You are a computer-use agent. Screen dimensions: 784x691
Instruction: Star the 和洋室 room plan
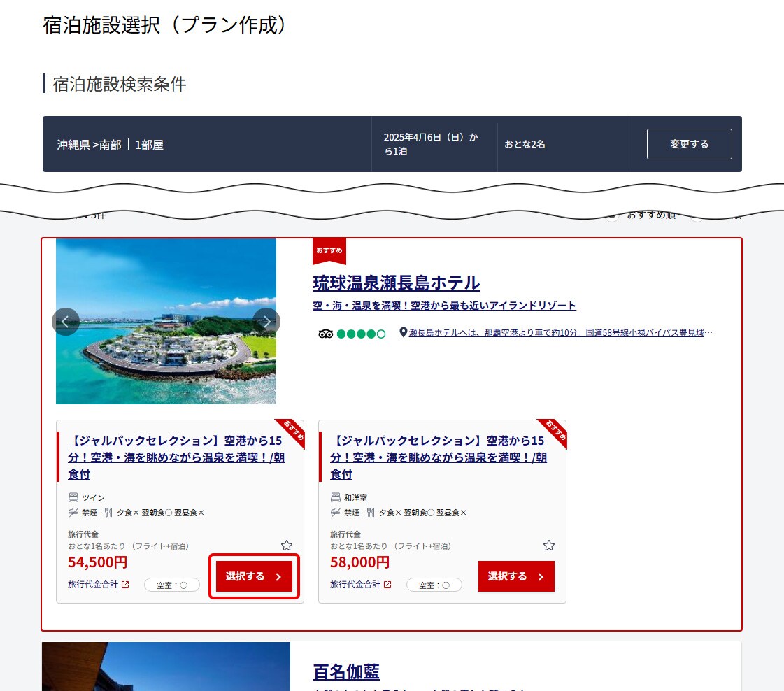[x=549, y=546]
